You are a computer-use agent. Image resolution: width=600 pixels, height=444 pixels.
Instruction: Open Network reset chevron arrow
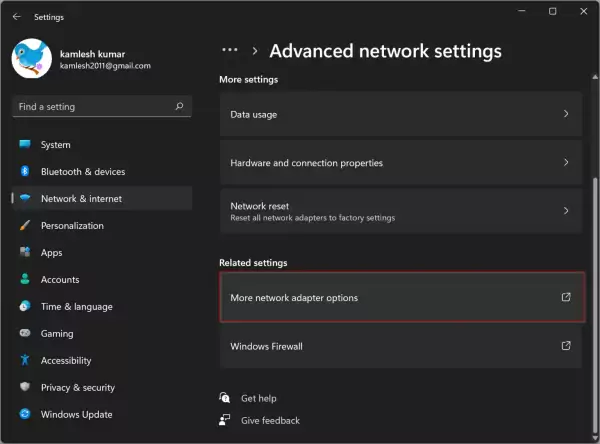click(566, 211)
